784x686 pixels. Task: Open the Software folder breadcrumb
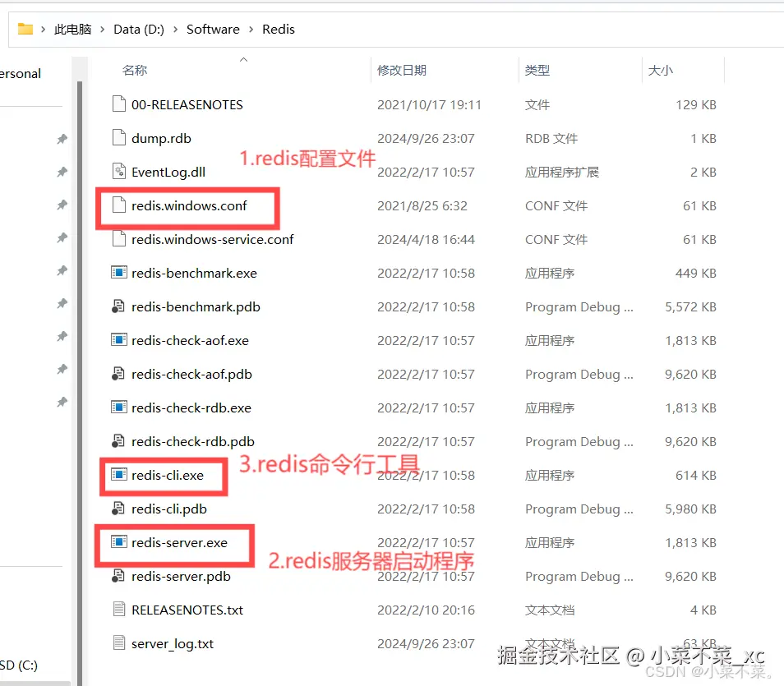point(213,30)
